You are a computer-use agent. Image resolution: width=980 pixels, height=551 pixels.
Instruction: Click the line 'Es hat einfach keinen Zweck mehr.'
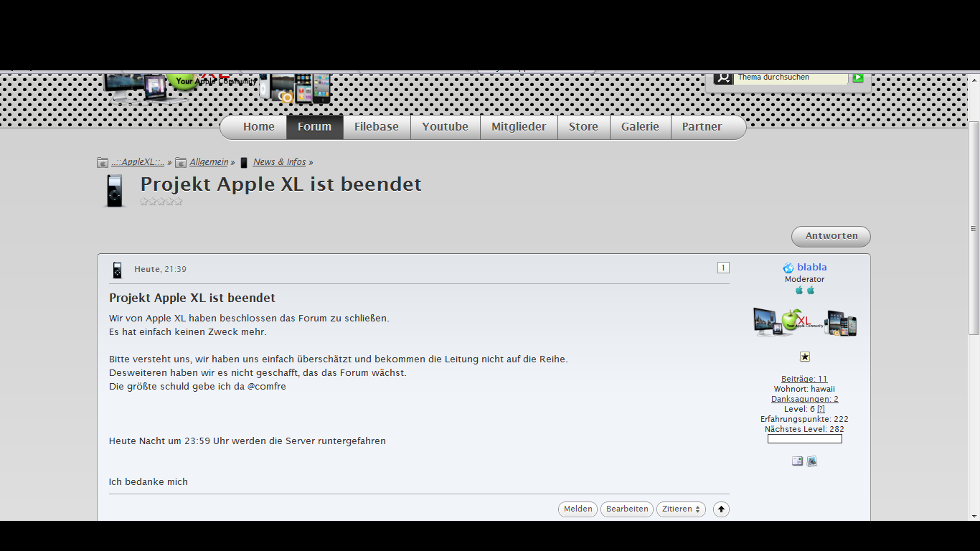coord(188,332)
